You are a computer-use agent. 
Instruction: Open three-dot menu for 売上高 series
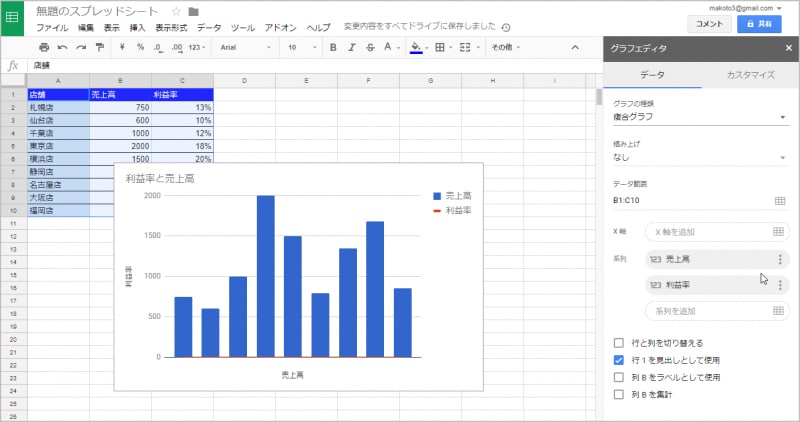(x=780, y=259)
